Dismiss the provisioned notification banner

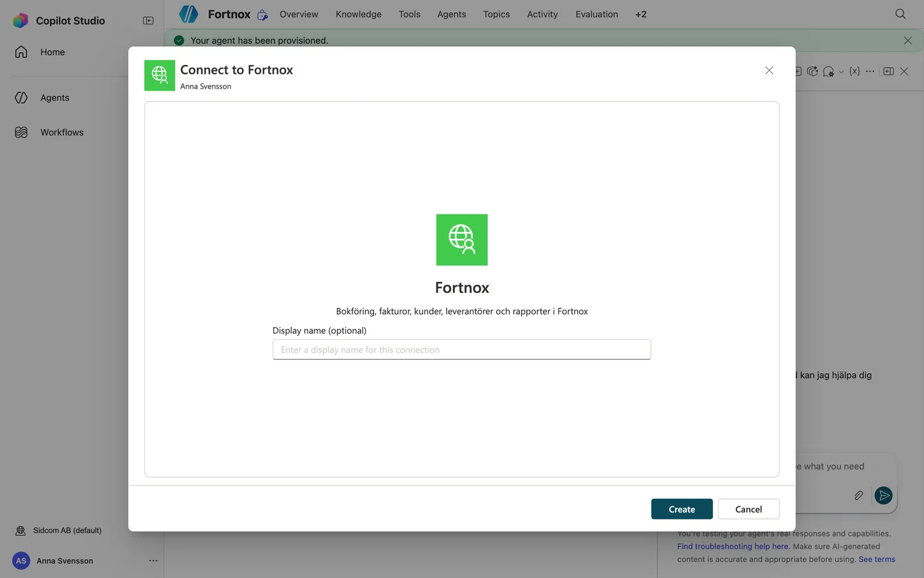point(907,40)
